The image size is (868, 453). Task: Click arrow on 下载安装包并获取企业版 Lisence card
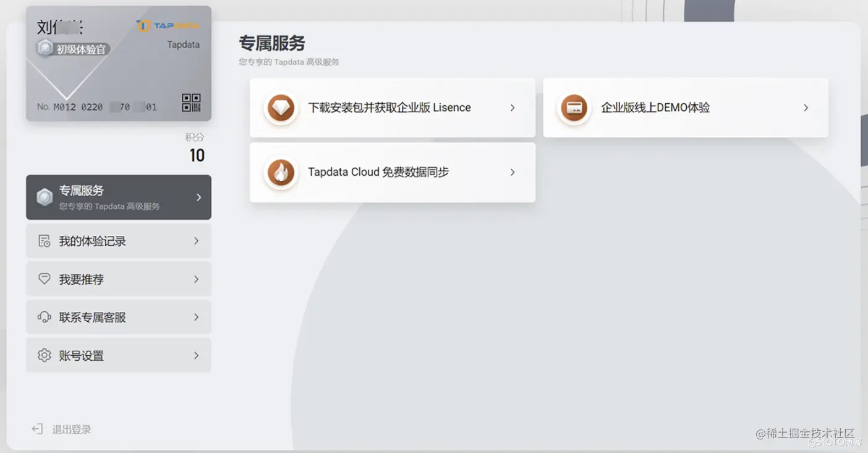(513, 108)
